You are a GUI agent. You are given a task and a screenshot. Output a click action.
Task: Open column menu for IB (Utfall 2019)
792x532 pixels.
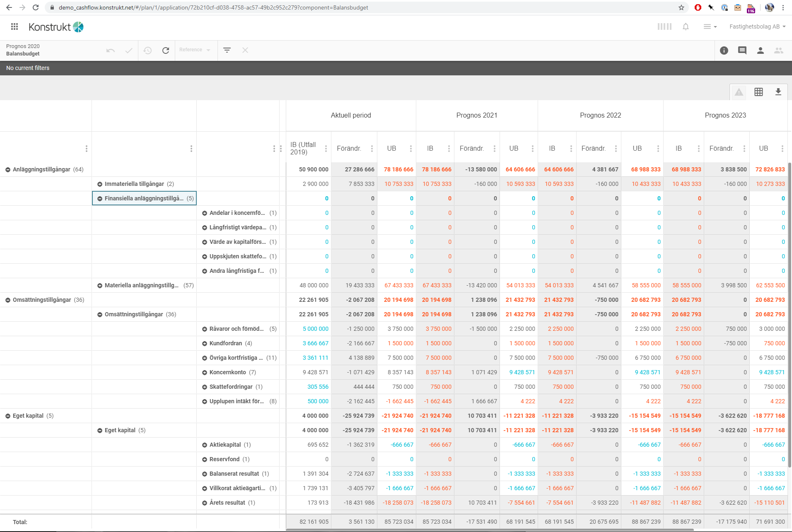click(x=326, y=149)
